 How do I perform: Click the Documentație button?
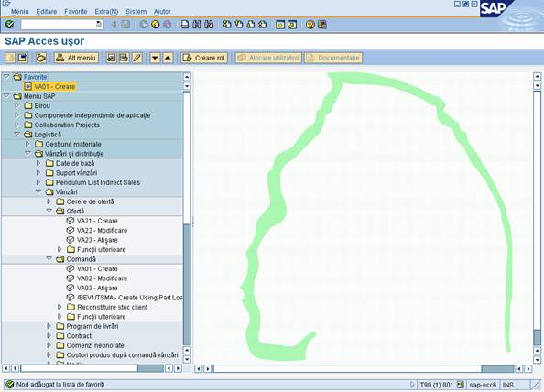[333, 58]
